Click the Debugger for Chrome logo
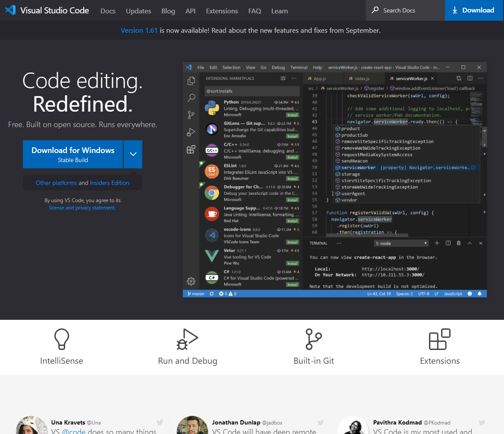The width and height of the screenshot is (504, 434). pos(212,193)
